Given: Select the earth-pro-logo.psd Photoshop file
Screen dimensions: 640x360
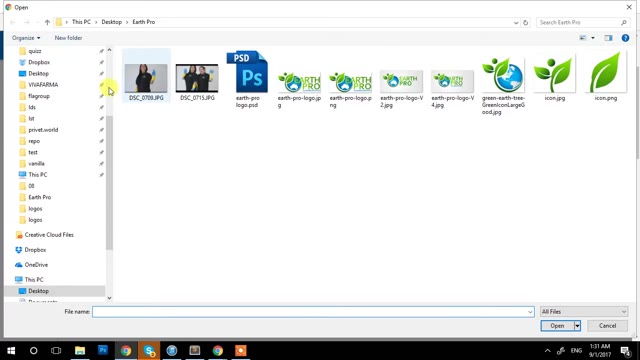Looking at the screenshot, I should [x=247, y=72].
